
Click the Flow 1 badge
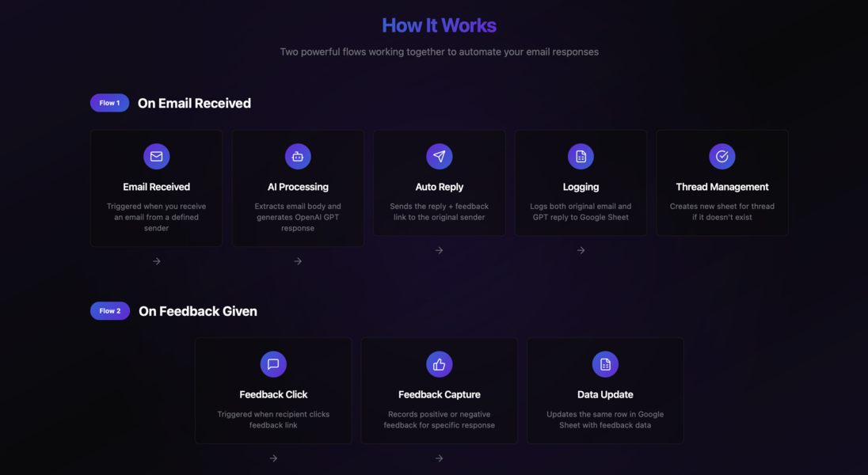(x=109, y=103)
